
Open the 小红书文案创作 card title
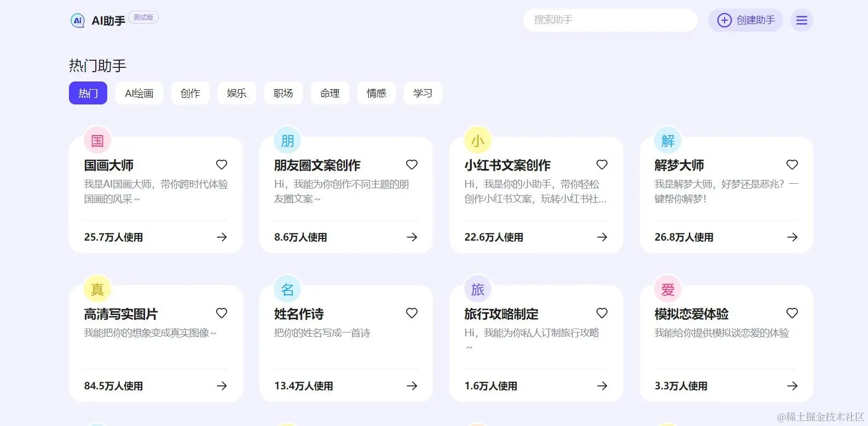coord(507,165)
